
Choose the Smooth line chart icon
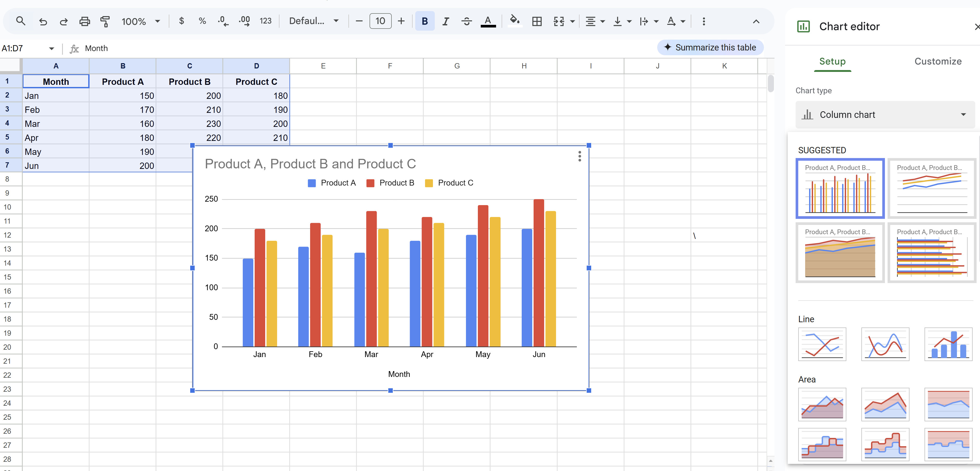click(x=885, y=344)
